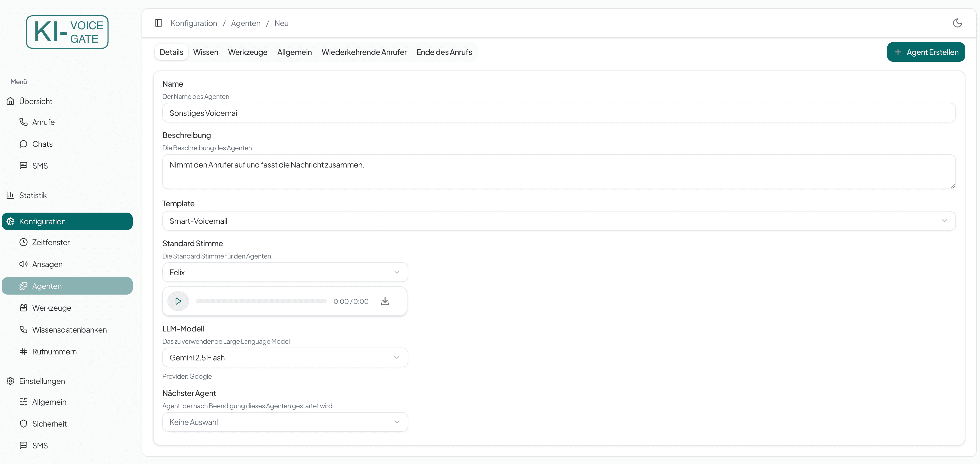Navigate to Agenten via the breadcrumb
Viewport: 980px width, 464px height.
[x=245, y=23]
